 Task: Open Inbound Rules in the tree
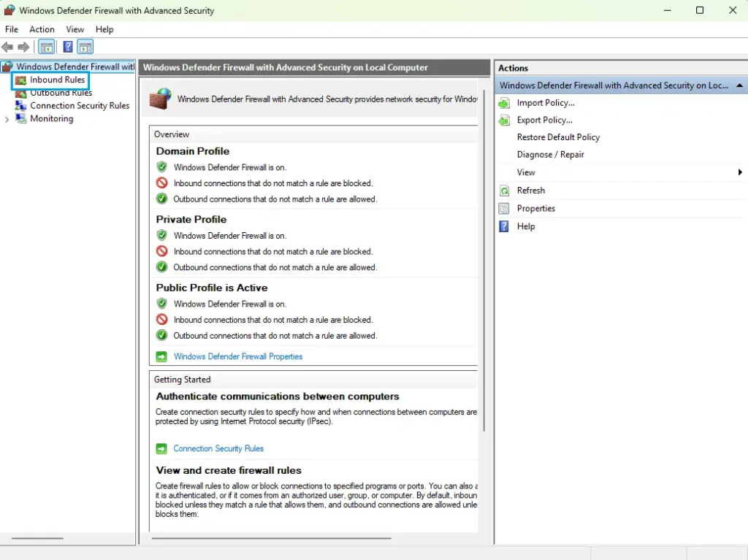click(x=57, y=80)
